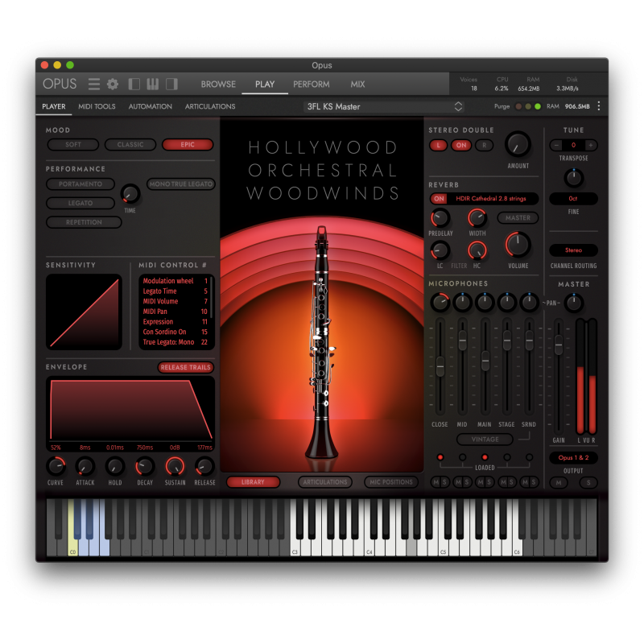Select the SOFT mood
The height and width of the screenshot is (644, 644).
pyautogui.click(x=73, y=145)
